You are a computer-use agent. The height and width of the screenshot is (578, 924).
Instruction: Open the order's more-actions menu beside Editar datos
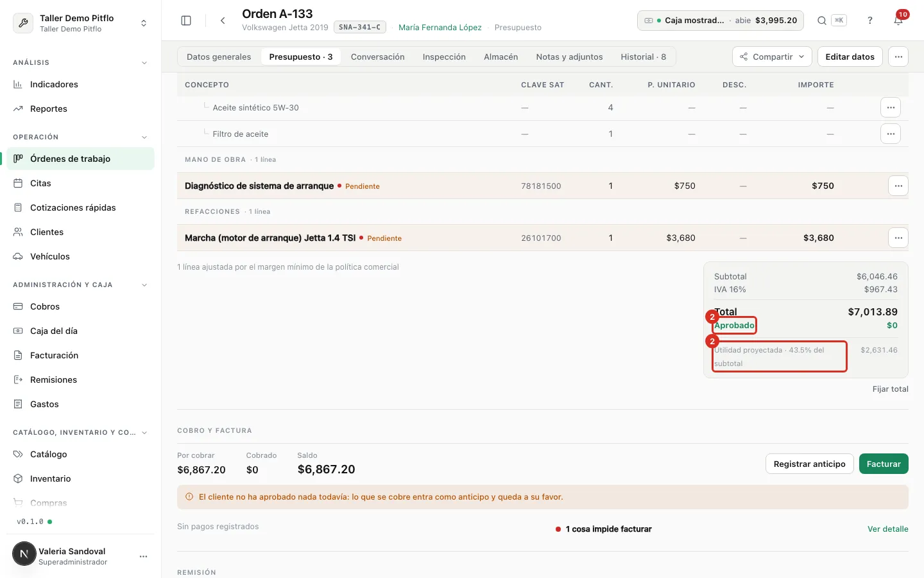pos(898,57)
